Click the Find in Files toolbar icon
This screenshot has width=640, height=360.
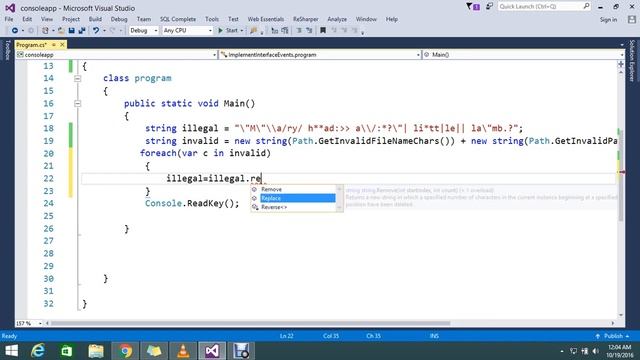tap(253, 31)
